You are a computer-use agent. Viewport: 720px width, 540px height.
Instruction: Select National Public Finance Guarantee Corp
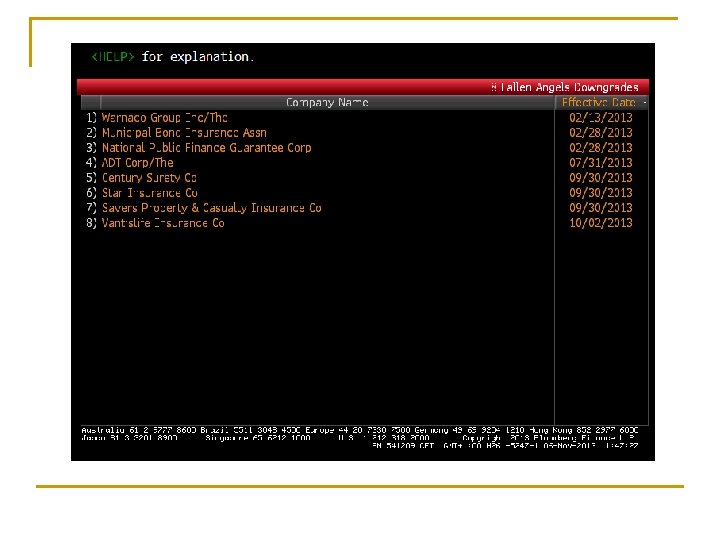207,148
